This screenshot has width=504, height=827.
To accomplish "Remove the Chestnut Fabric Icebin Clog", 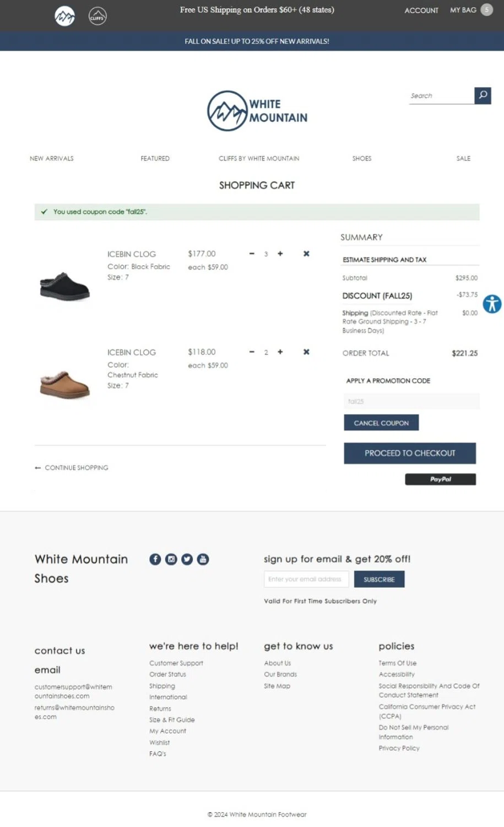I will tap(306, 352).
